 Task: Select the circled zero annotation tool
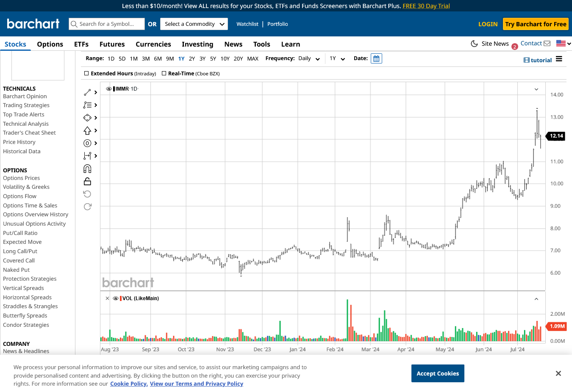[x=87, y=143]
